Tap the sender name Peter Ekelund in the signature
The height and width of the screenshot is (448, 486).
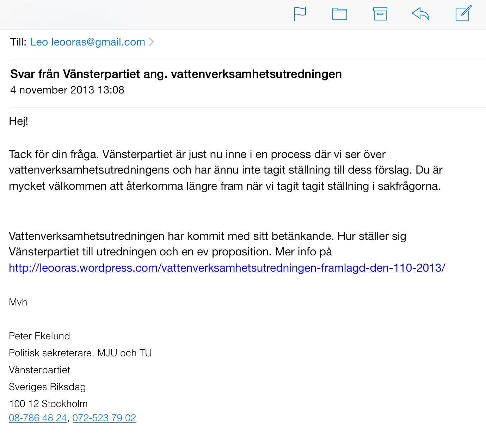pos(39,336)
